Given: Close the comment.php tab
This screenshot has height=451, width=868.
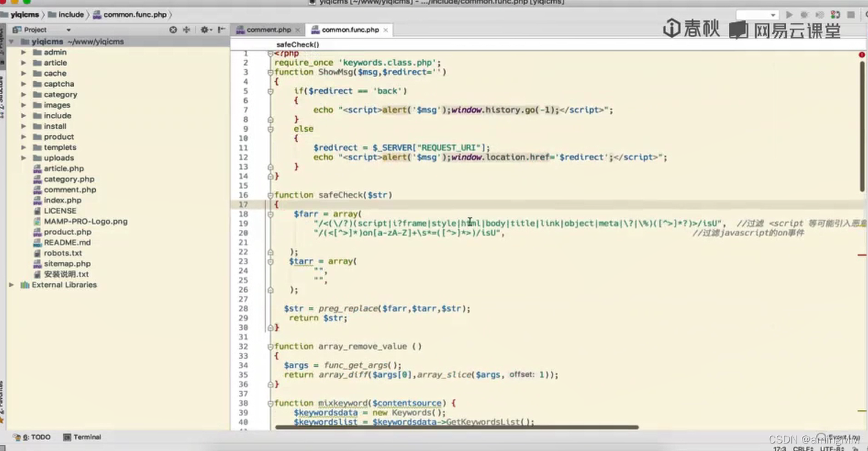Looking at the screenshot, I should pos(298,30).
